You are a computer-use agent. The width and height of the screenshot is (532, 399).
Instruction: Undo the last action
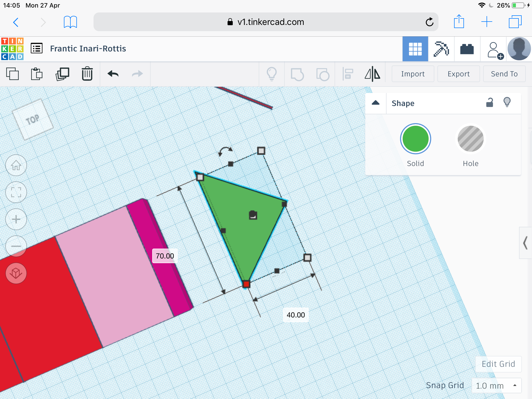[x=113, y=74]
